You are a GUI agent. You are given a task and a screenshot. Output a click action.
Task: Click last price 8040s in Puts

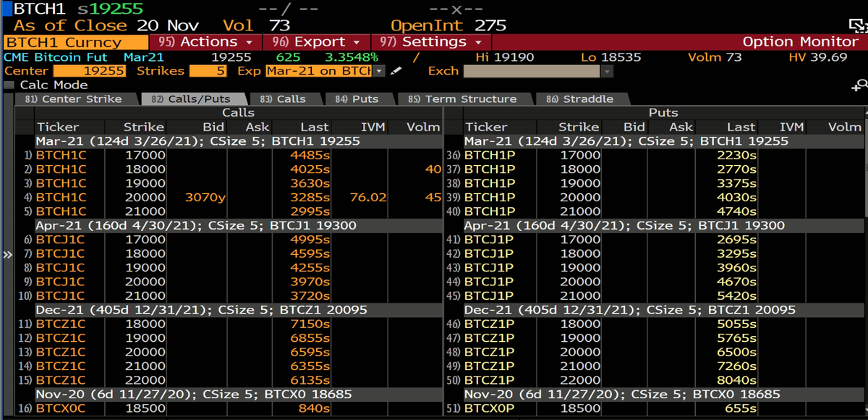pos(736,380)
